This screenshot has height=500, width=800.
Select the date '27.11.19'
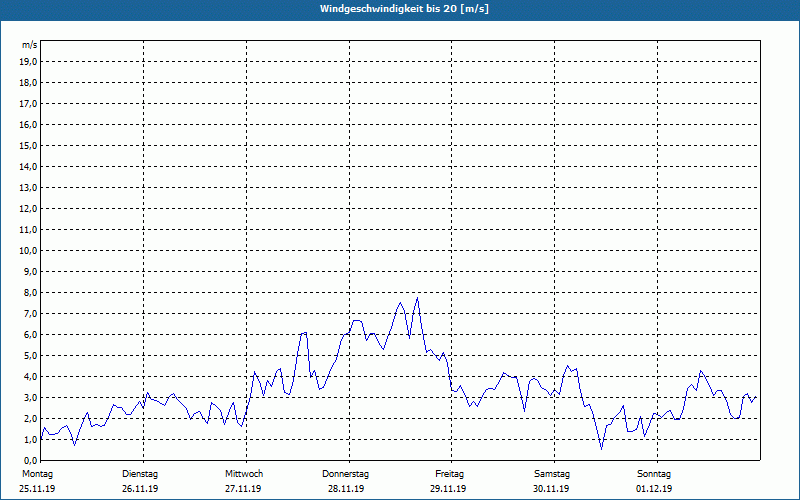click(243, 489)
